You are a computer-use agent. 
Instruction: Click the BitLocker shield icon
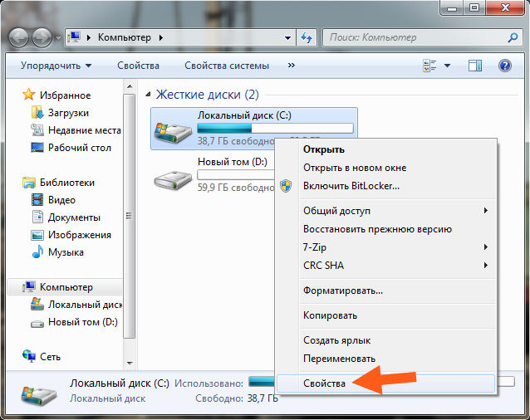(286, 186)
